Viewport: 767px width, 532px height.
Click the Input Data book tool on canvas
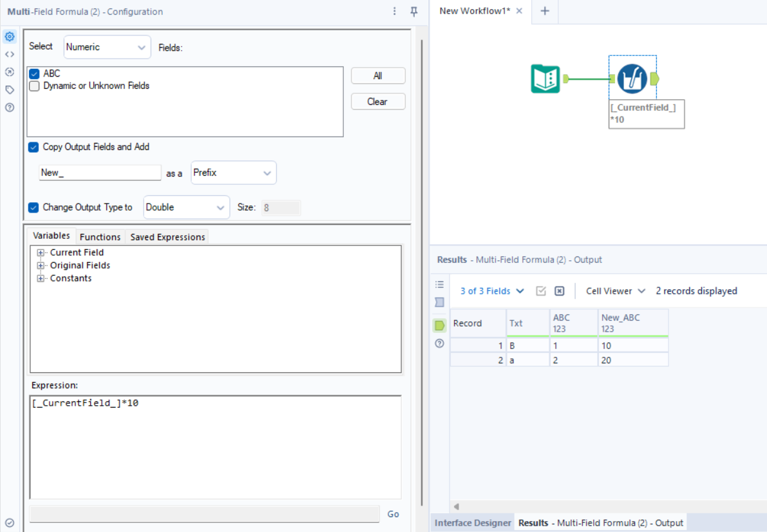click(545, 78)
